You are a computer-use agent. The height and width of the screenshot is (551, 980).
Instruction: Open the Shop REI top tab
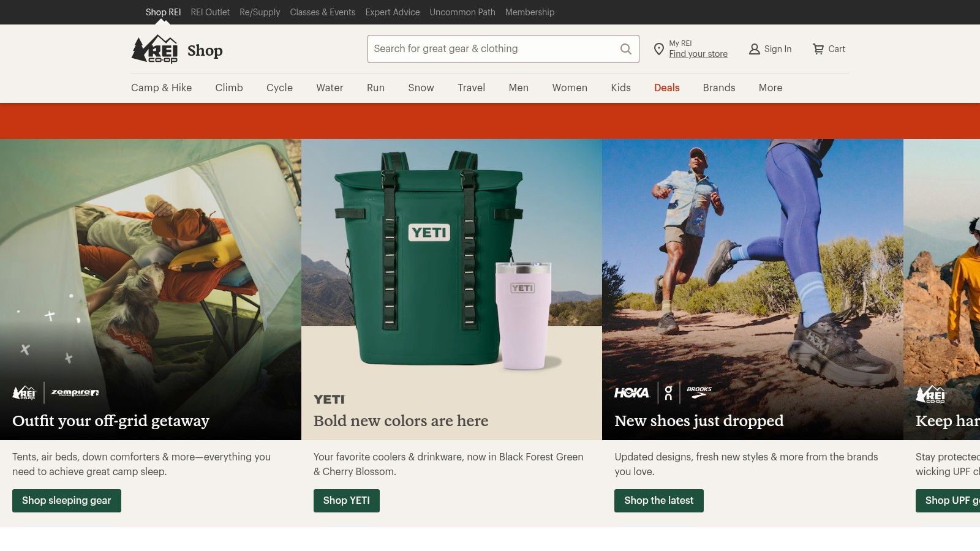coord(163,12)
